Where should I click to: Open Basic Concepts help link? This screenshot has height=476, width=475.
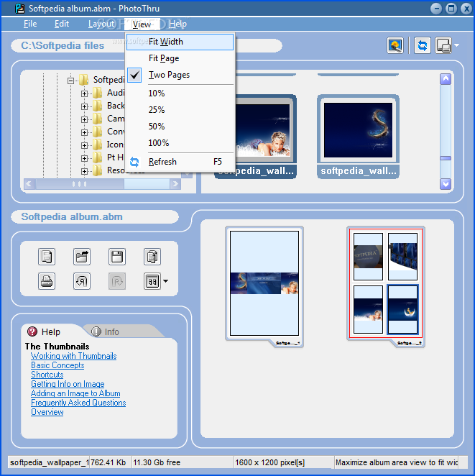click(x=57, y=365)
